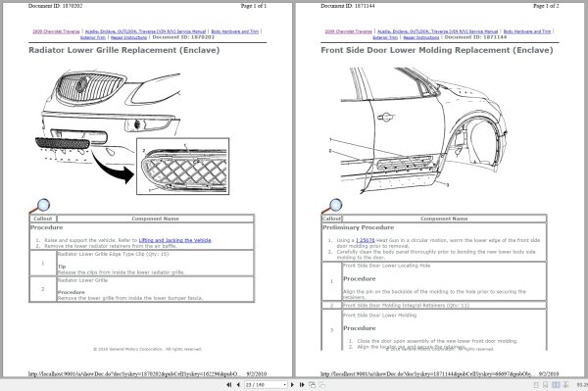The height and width of the screenshot is (391, 588).
Task: Open Repair Instructions link on right page
Action: pyautogui.click(x=421, y=37)
